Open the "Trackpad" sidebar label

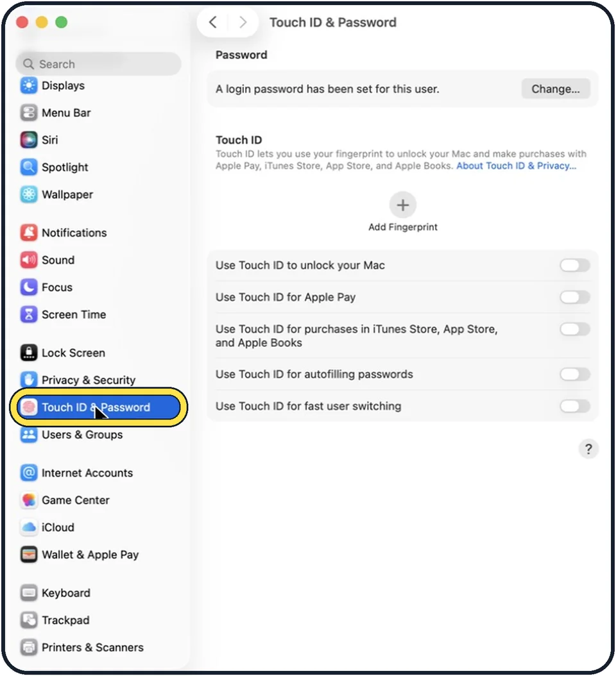(65, 620)
